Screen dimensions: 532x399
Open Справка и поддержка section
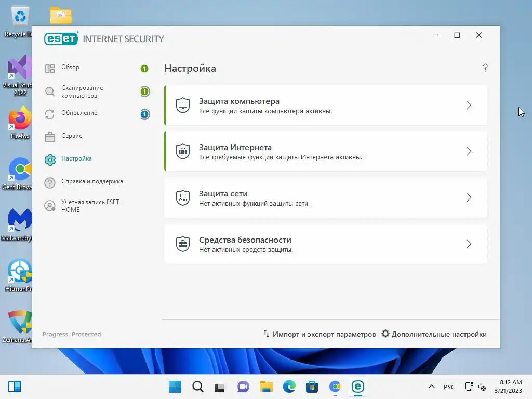pyautogui.click(x=92, y=181)
